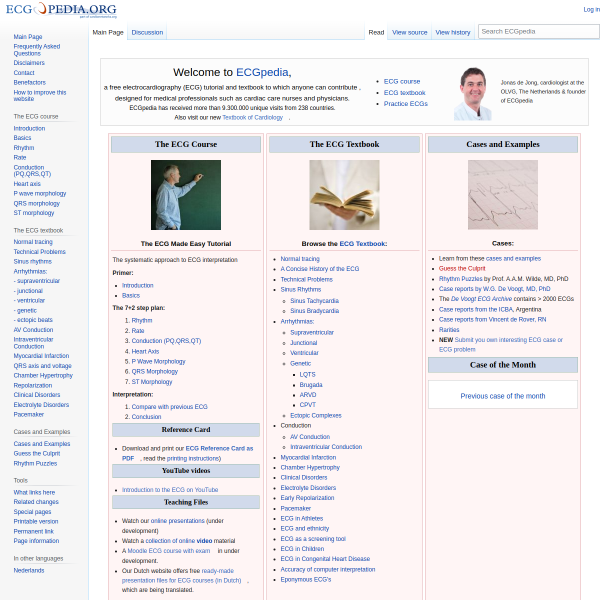Viewport: 600px width, 600px height.
Task: Open the View source tab
Action: (409, 33)
